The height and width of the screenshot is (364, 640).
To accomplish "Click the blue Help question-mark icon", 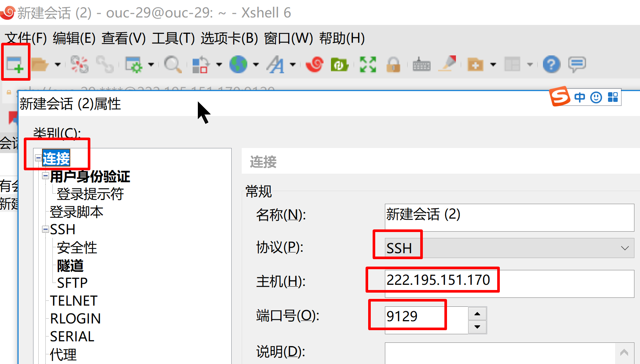I will 551,64.
